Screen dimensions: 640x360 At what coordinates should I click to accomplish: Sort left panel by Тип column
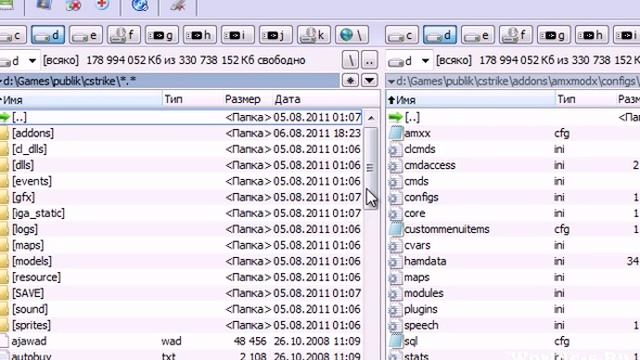pyautogui.click(x=193, y=99)
